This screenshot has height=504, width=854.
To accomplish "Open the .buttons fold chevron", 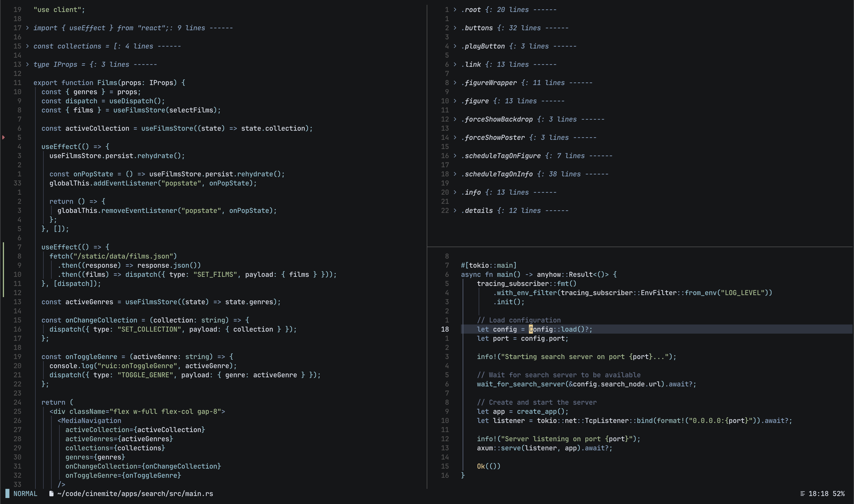I will [455, 28].
